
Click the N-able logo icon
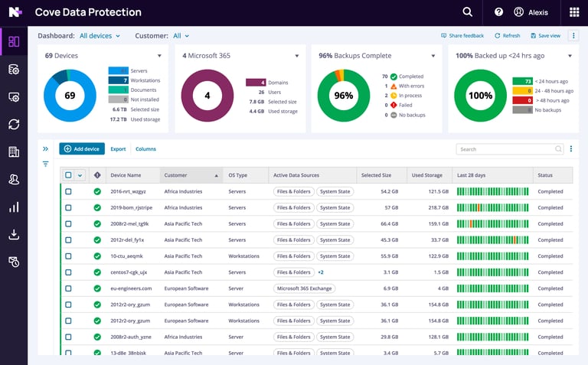[15, 12]
